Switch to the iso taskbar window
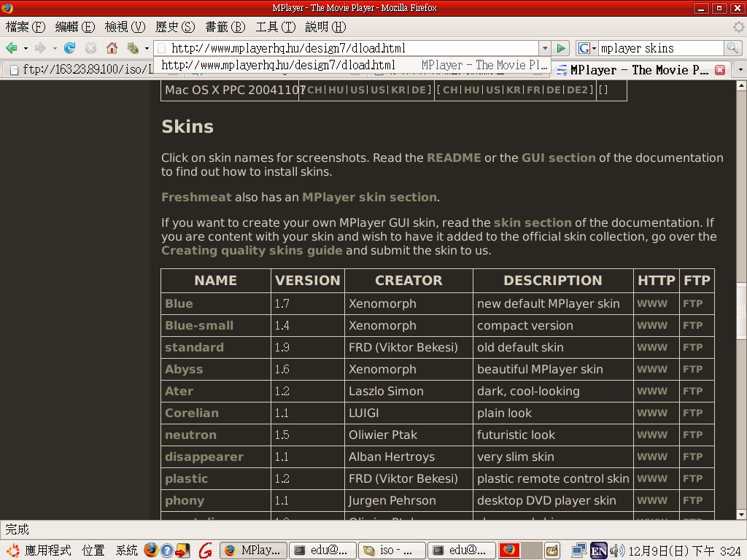747x560 pixels. tap(392, 551)
